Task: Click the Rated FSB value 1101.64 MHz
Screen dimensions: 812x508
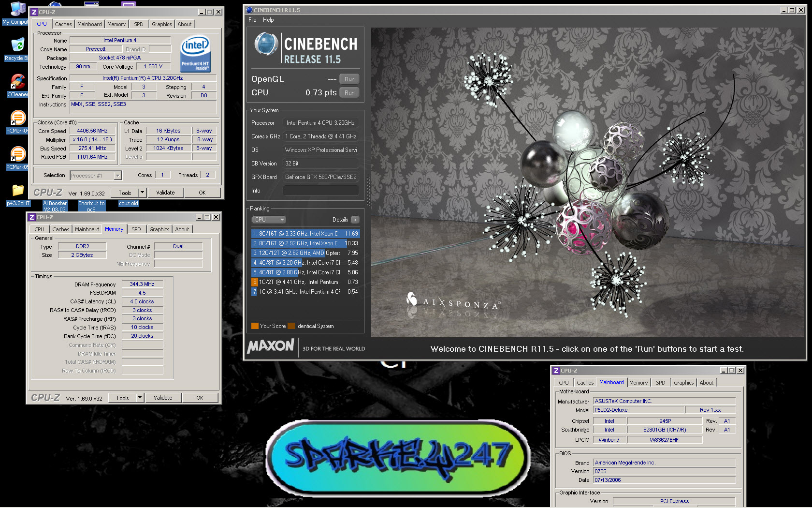Action: pyautogui.click(x=92, y=157)
